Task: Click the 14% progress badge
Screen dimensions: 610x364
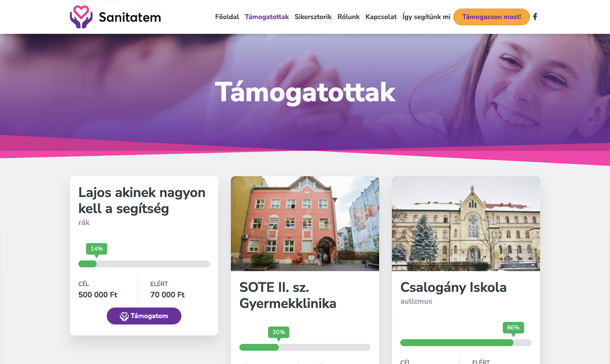Action: point(97,249)
